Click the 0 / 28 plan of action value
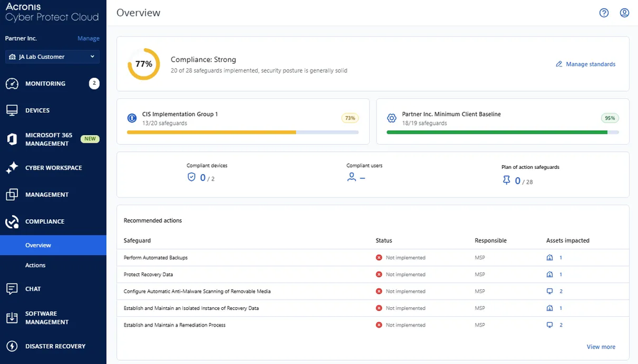 (x=524, y=181)
